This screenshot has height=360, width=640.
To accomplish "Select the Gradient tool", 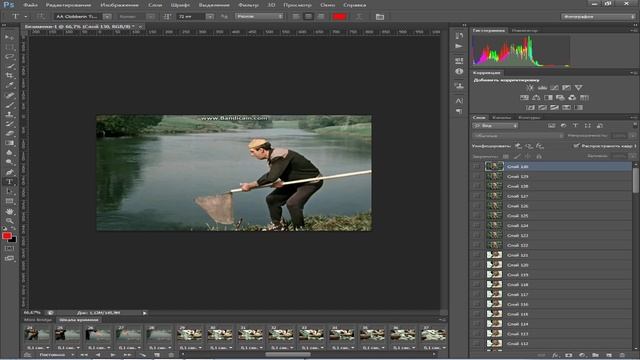I will (x=9, y=143).
